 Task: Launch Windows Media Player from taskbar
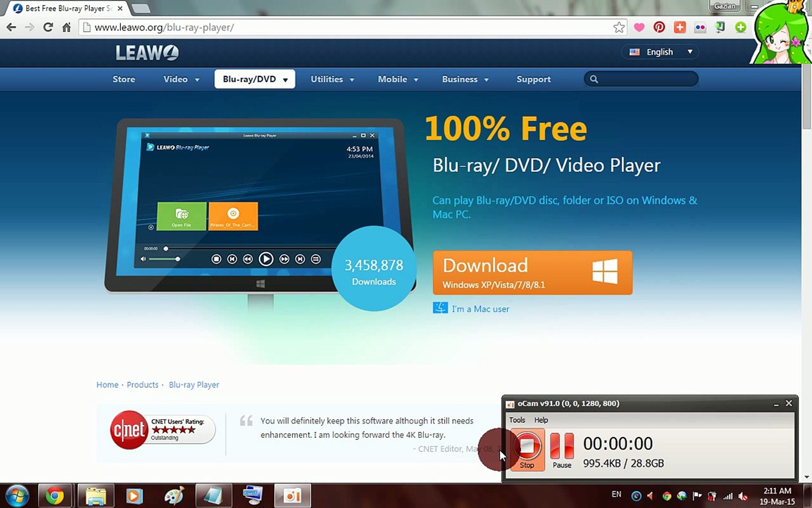(x=134, y=496)
